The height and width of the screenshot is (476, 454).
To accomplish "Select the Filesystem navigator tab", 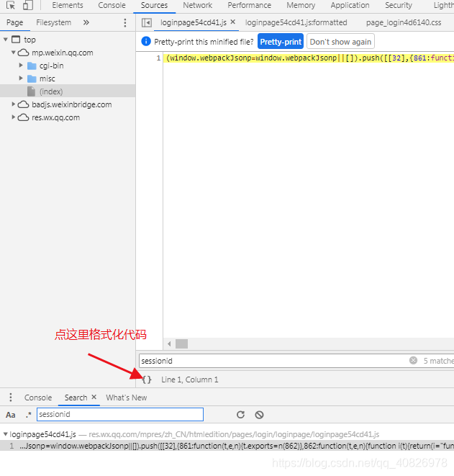I will coord(53,22).
